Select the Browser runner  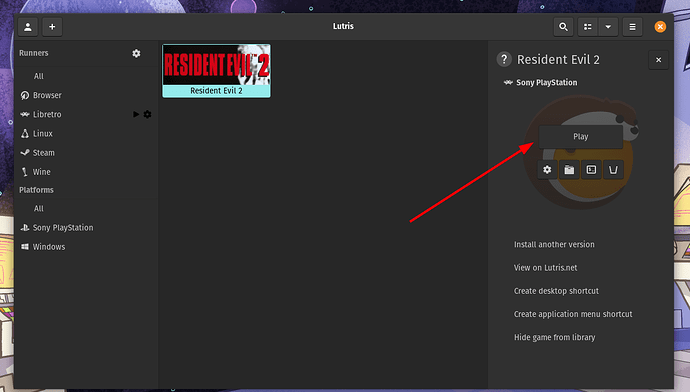click(x=47, y=95)
